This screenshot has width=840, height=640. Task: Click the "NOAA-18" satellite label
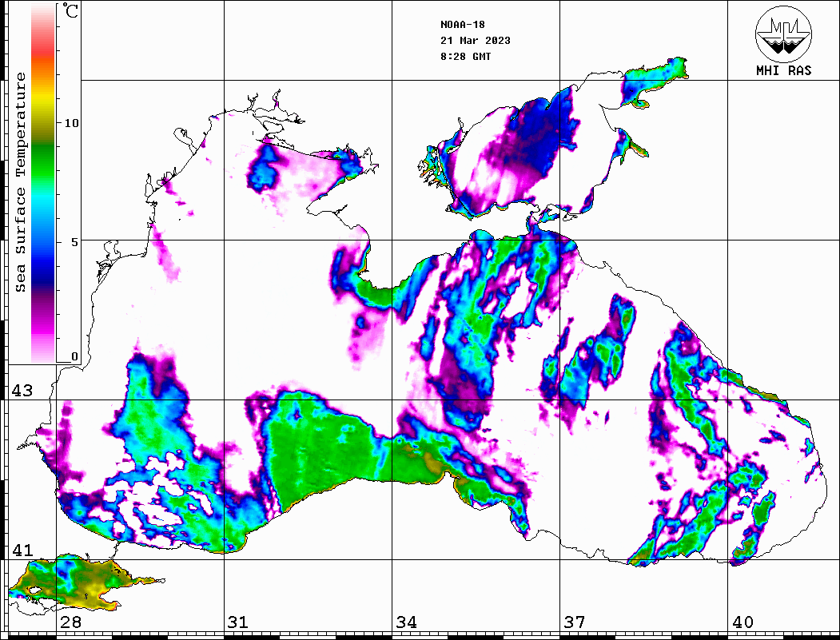[x=463, y=25]
